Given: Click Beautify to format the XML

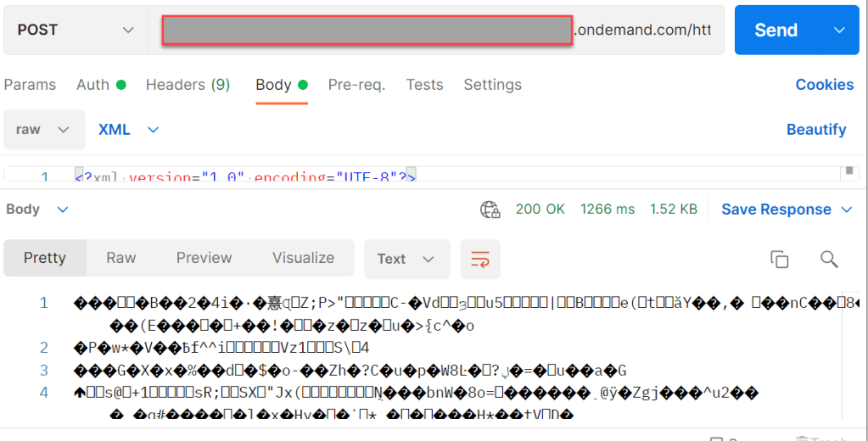Looking at the screenshot, I should click(x=815, y=130).
